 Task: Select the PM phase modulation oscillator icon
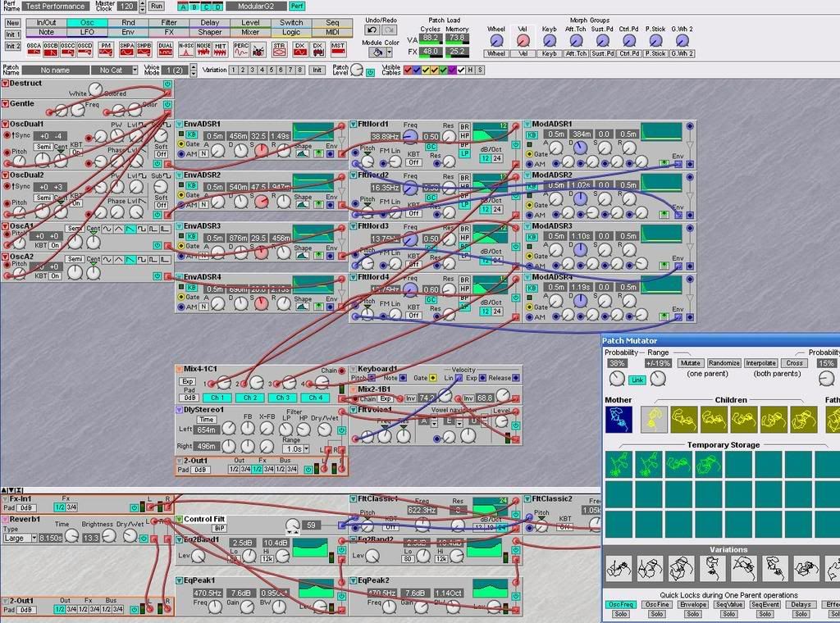(106, 49)
